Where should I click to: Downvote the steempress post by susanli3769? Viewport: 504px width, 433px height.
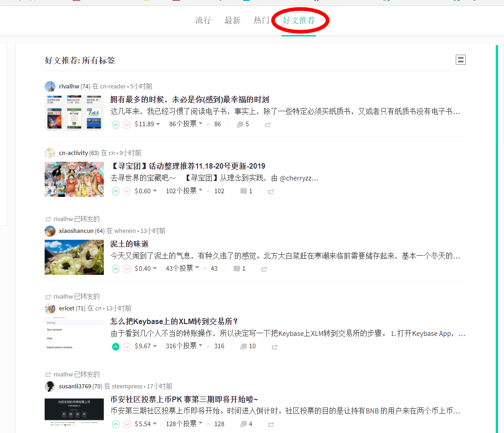[x=127, y=424]
